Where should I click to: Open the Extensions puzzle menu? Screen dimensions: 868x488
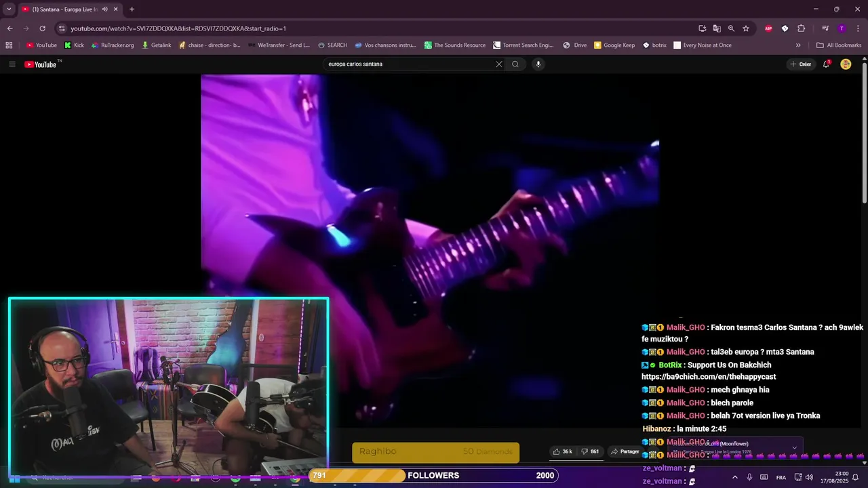[801, 28]
